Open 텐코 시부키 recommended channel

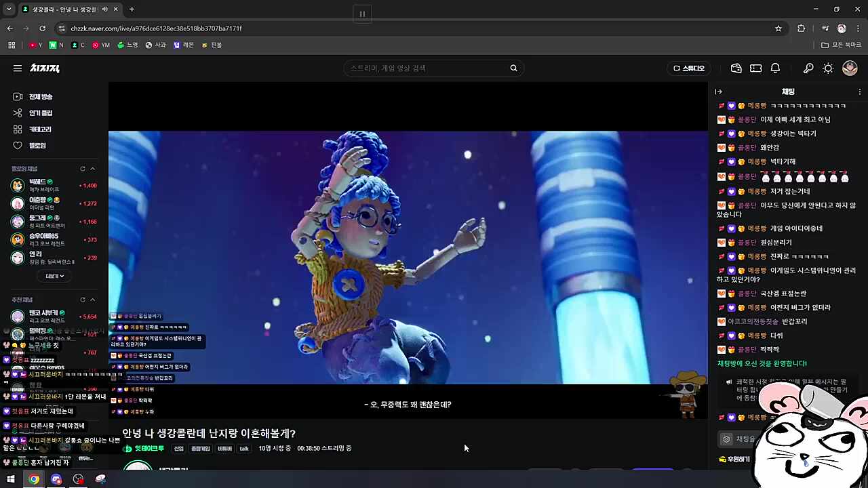tap(54, 317)
